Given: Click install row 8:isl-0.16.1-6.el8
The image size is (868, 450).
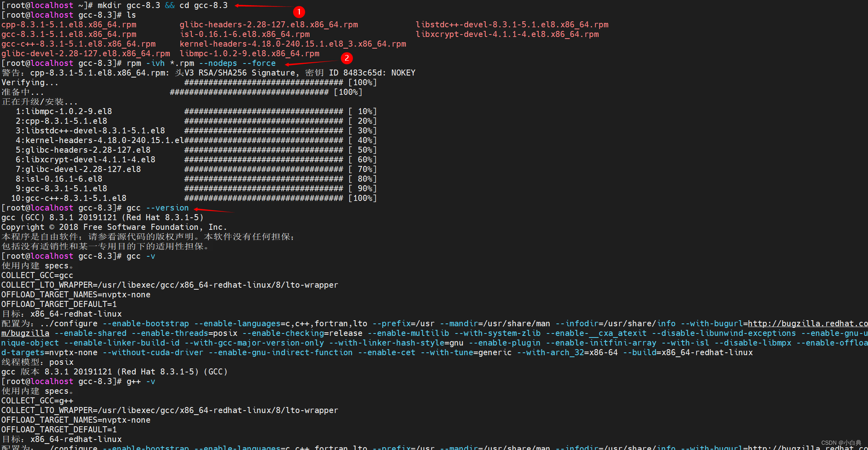Looking at the screenshot, I should tap(196, 179).
